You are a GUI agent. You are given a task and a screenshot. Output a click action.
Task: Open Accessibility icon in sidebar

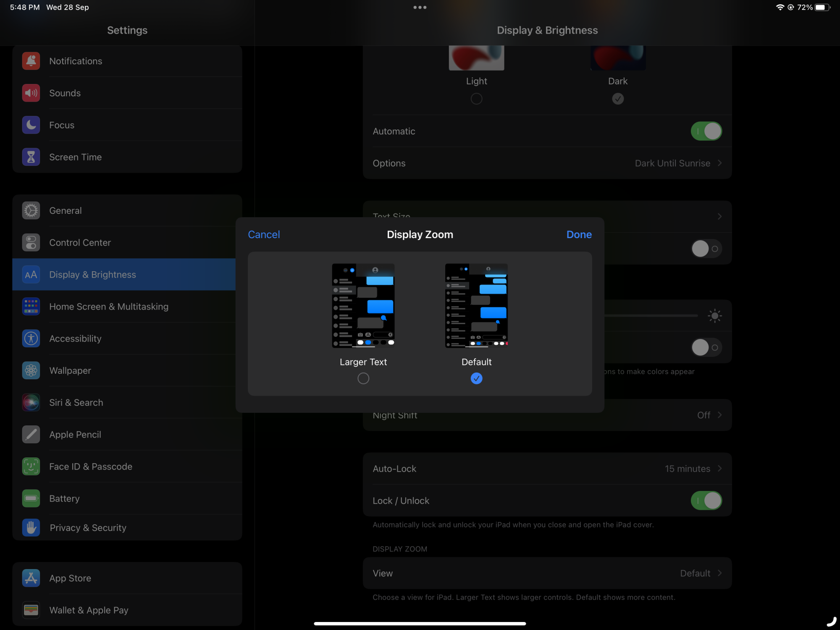(31, 339)
